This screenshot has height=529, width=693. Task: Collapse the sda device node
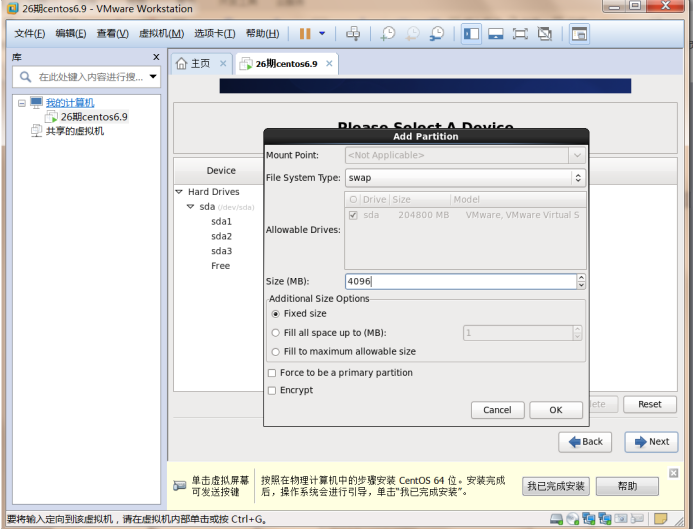tap(190, 207)
